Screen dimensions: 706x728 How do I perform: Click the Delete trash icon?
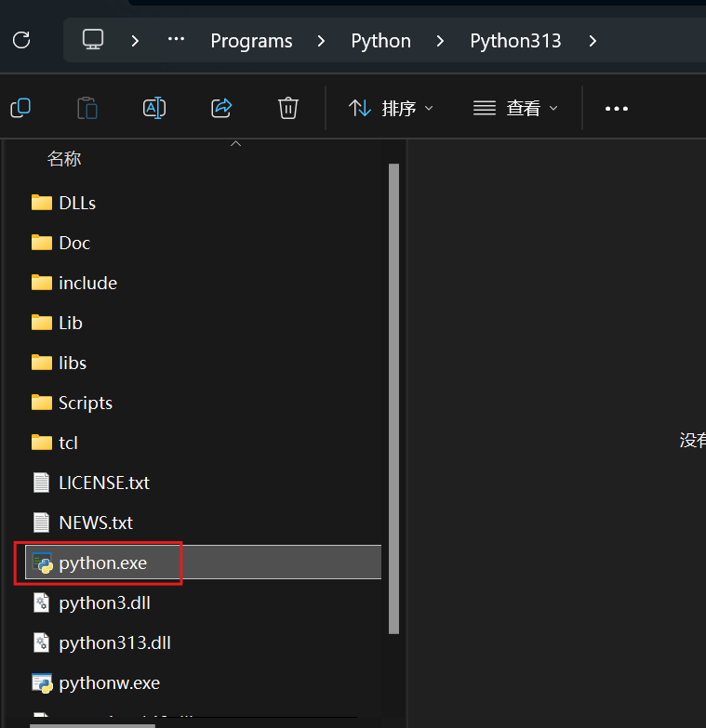point(288,108)
